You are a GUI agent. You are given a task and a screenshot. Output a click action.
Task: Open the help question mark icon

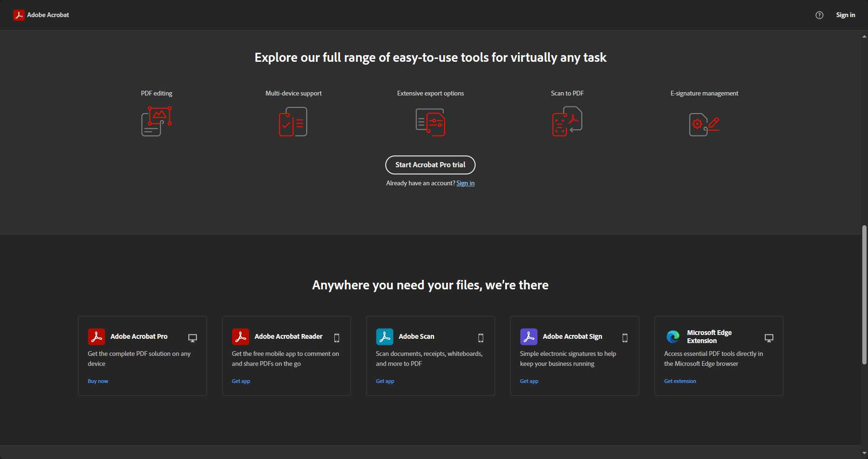(x=819, y=15)
